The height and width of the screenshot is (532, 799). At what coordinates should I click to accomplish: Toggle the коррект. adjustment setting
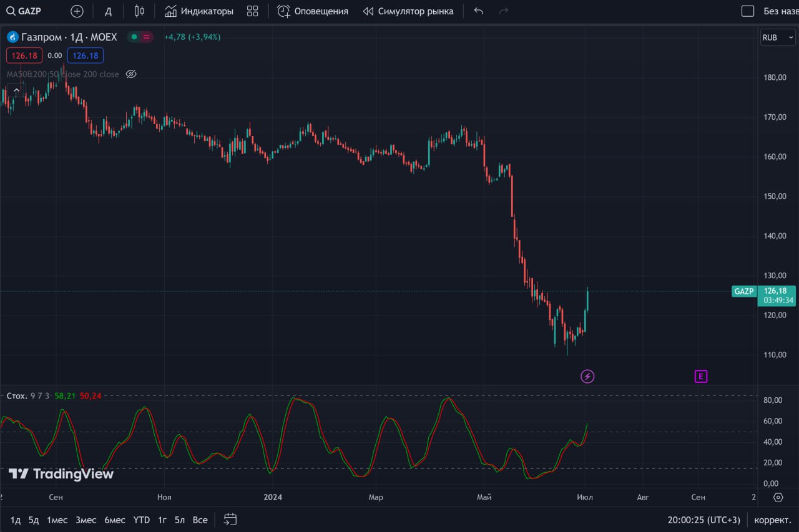point(773,520)
